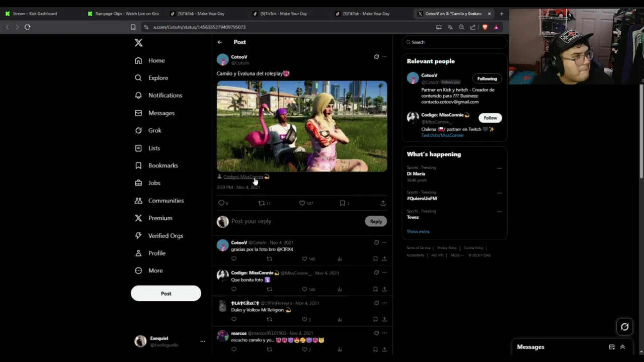Bookmark the Que bonita foto reply
This screenshot has height=362, width=644.
click(x=375, y=289)
